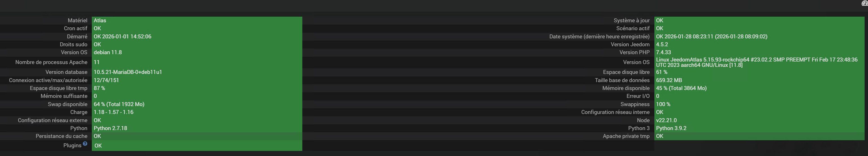The height and width of the screenshot is (156, 868).
Task: Select the Matériel value Atlas
Action: 100,21
